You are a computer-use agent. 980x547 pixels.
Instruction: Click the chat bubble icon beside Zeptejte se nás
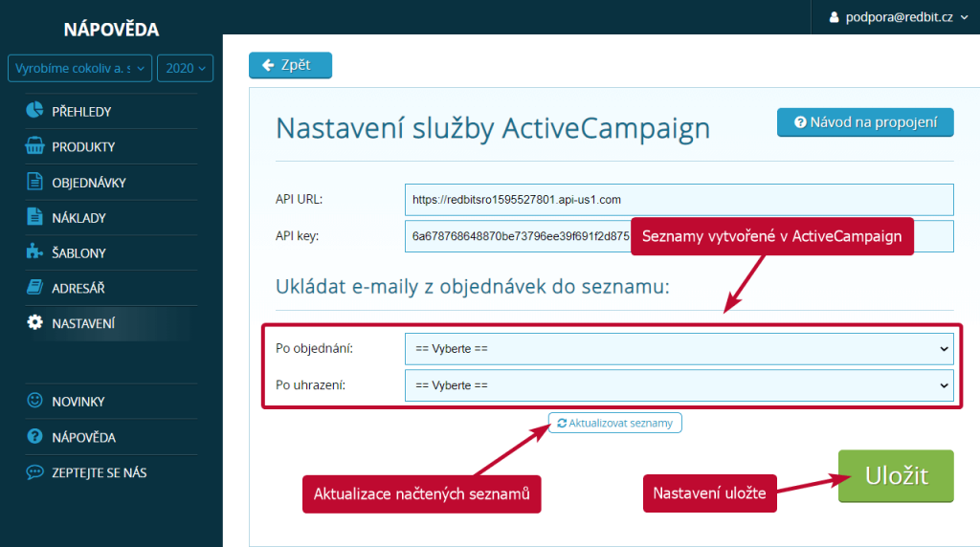pyautogui.click(x=35, y=471)
